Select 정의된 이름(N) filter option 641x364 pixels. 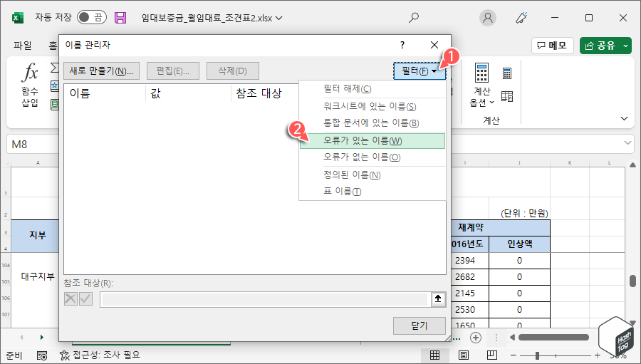tap(372, 175)
